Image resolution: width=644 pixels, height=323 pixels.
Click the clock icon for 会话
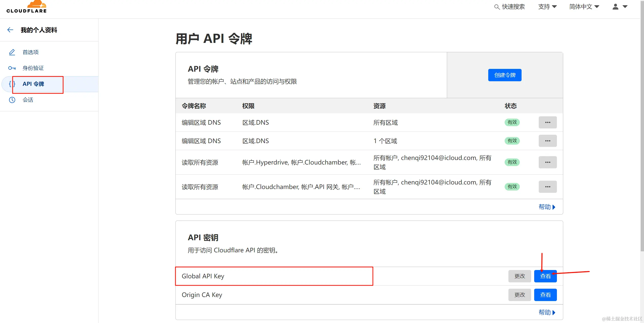(12, 100)
